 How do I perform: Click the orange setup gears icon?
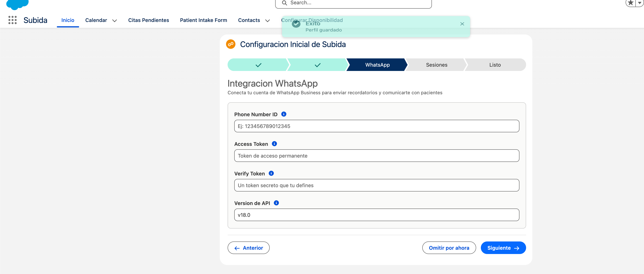pos(231,44)
